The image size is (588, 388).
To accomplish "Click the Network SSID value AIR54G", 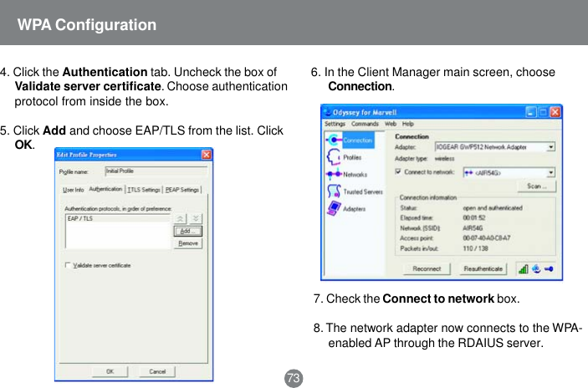I will (473, 228).
